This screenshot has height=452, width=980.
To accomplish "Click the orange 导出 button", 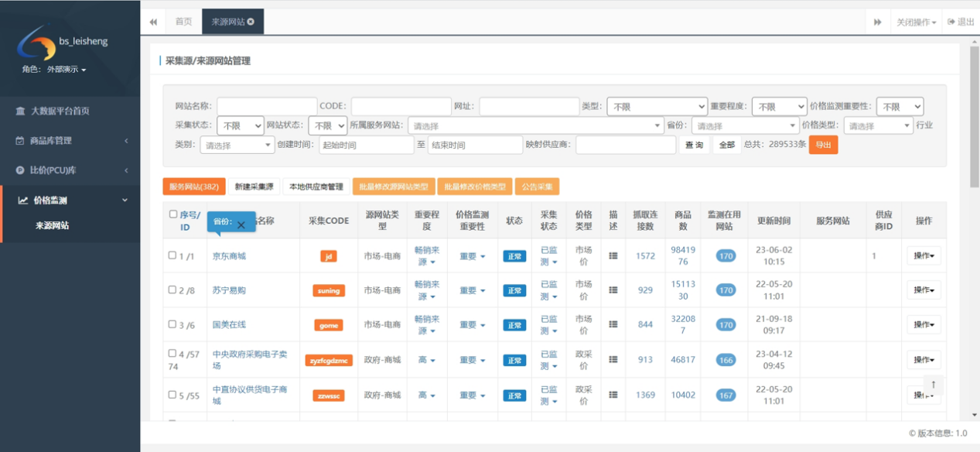I will (x=823, y=145).
